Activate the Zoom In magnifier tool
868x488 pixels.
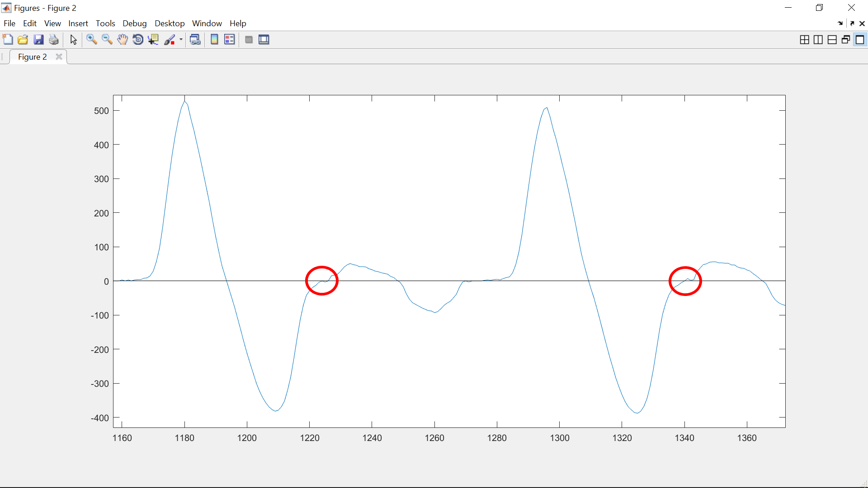pos(91,40)
